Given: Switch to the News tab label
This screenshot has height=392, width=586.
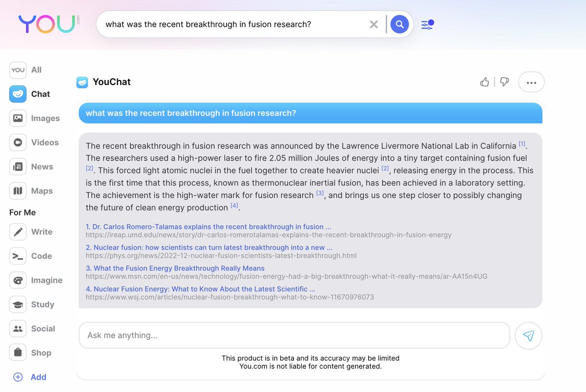Looking at the screenshot, I should 42,166.
